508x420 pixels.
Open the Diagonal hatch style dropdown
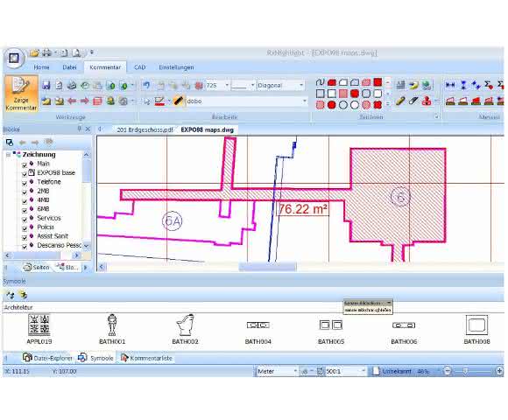[301, 86]
